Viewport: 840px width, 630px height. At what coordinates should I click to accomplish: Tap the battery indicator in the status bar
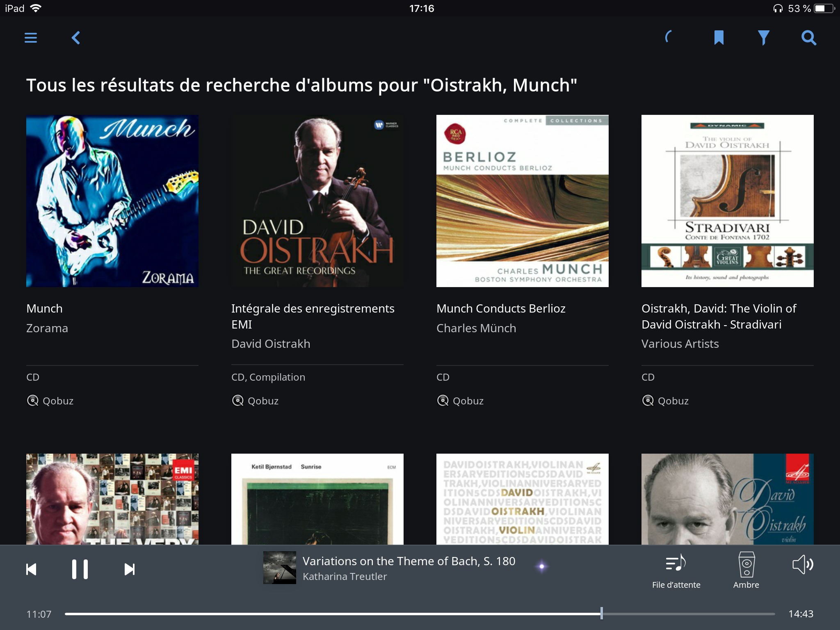tap(824, 8)
